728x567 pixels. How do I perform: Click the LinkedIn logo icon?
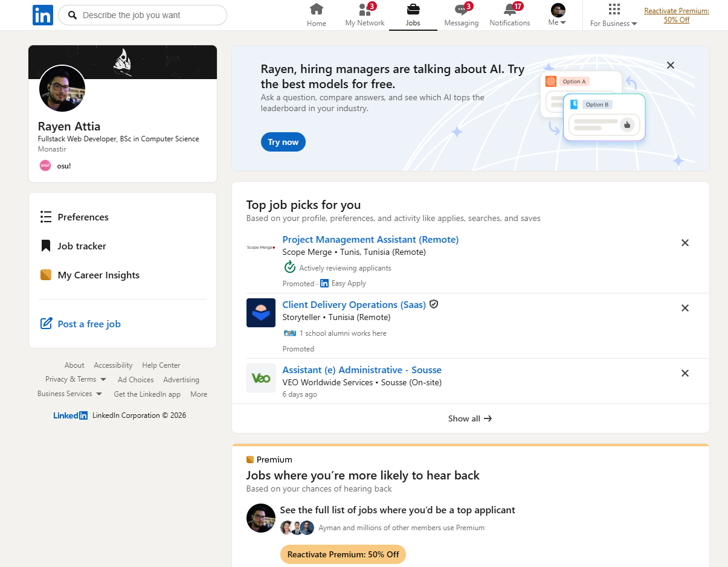[43, 15]
